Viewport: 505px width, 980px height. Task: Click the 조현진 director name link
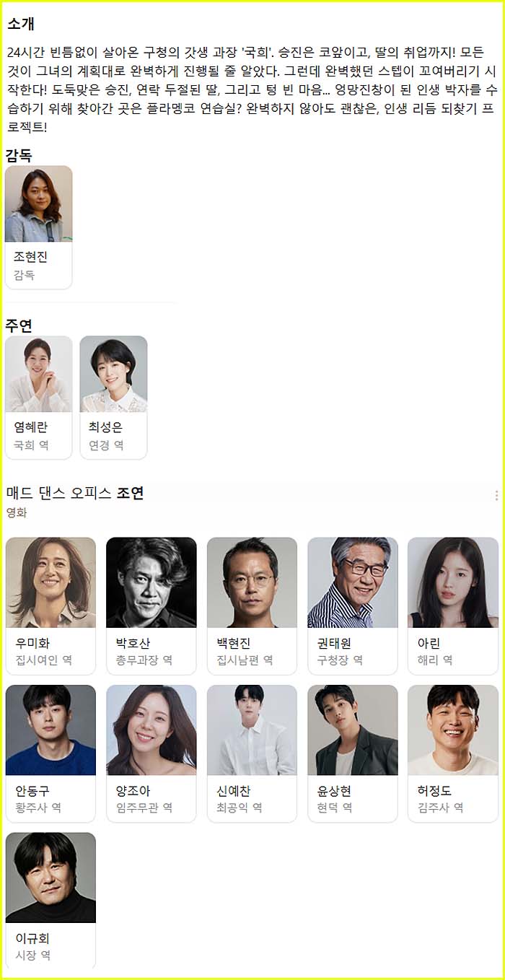pyautogui.click(x=32, y=257)
